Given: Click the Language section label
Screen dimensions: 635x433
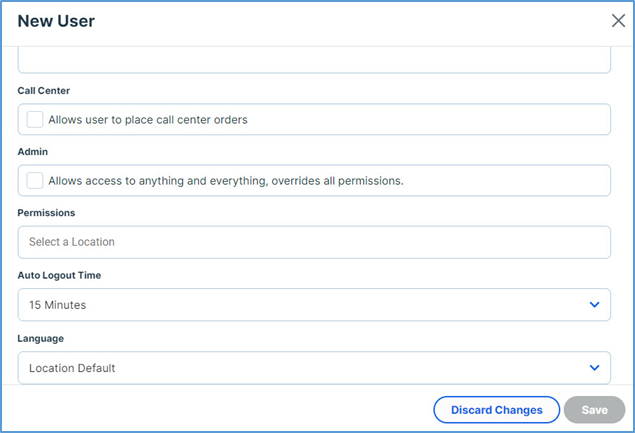Looking at the screenshot, I should pos(42,338).
